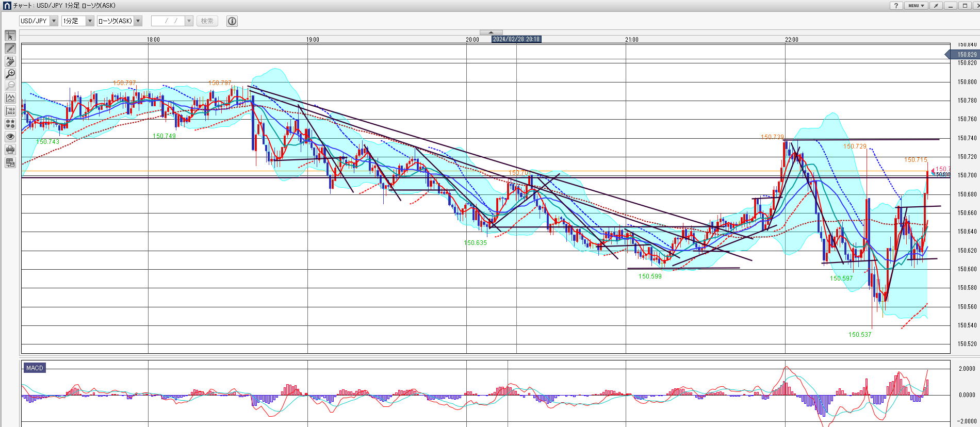
Task: Open the technical indicators chart icon
Action: pyautogui.click(x=10, y=98)
